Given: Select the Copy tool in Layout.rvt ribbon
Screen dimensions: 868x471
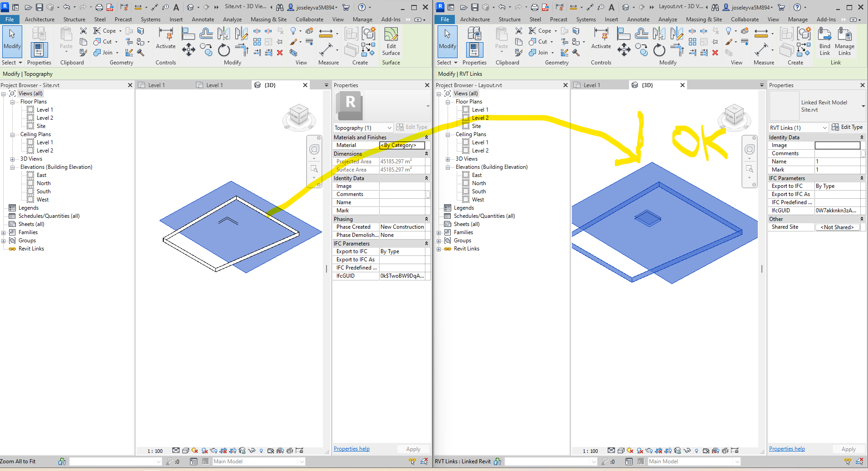Looking at the screenshot, I should click(x=642, y=49).
